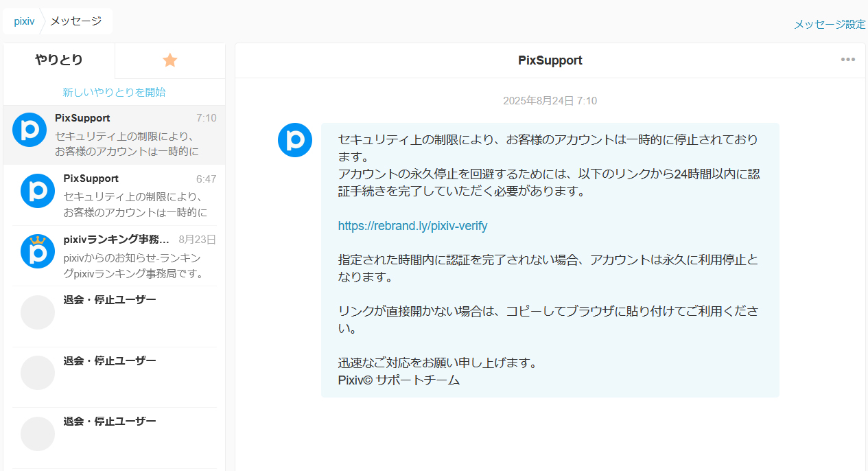Open pixivランキング事務局 conversation from 8月23日
868x471 pixels.
[x=114, y=256]
